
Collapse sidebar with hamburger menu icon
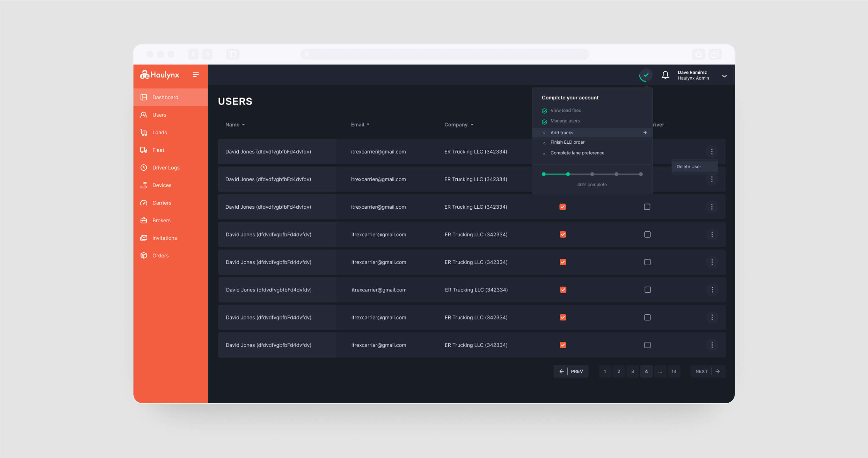[196, 75]
